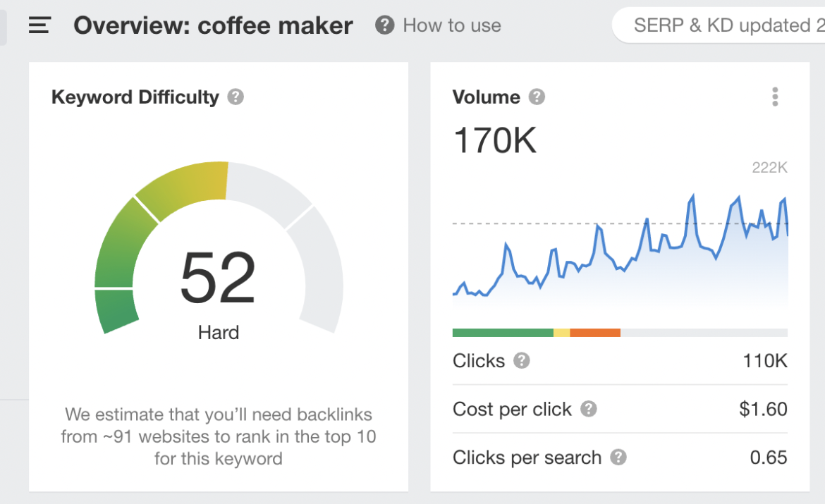Open the SERP & KD updated dropdown

726,25
